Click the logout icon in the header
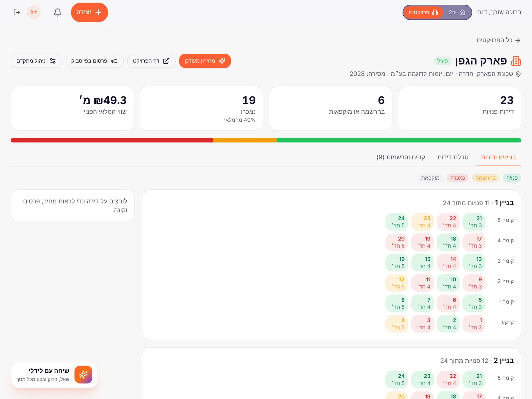The height and width of the screenshot is (399, 532). (x=17, y=12)
